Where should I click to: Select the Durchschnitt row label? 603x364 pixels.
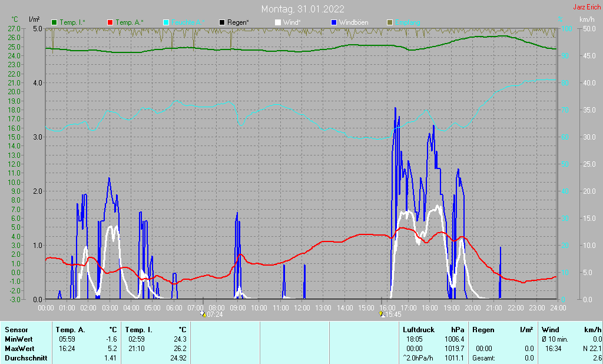pos(25,358)
